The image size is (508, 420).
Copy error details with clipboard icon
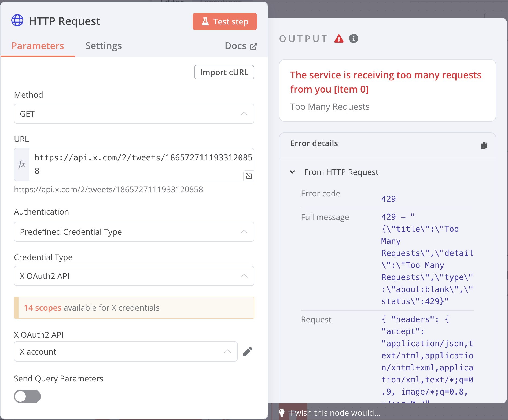pos(484,146)
